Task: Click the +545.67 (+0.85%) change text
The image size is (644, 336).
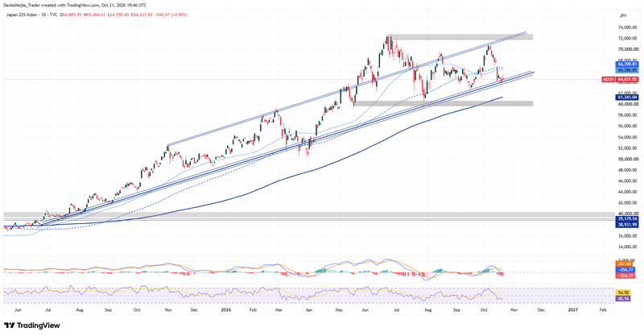Action: (x=171, y=15)
